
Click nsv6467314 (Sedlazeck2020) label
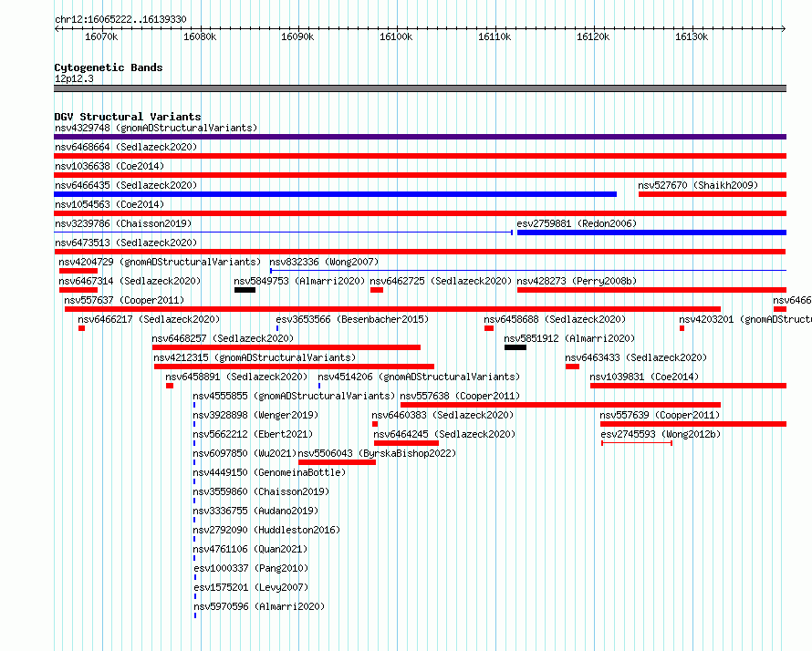point(130,281)
